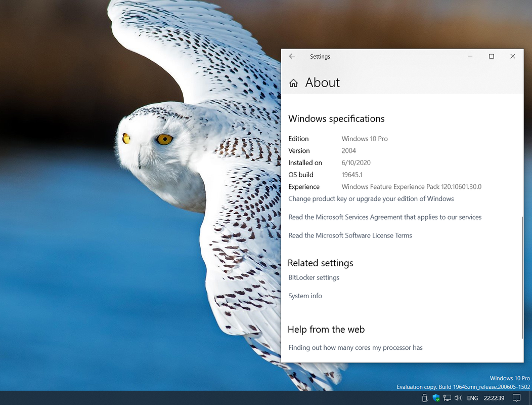
Task: Select the Edition value Windows 10 Pro
Action: (365, 139)
